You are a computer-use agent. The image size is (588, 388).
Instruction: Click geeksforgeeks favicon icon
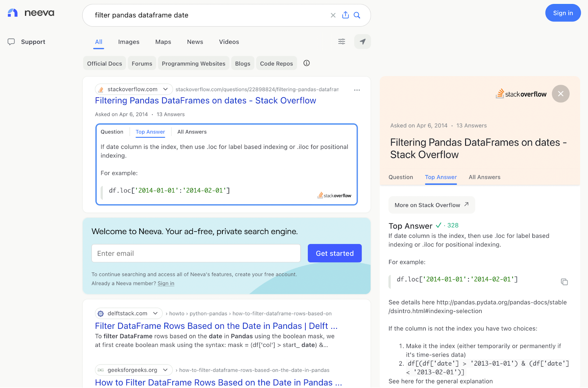click(x=101, y=370)
